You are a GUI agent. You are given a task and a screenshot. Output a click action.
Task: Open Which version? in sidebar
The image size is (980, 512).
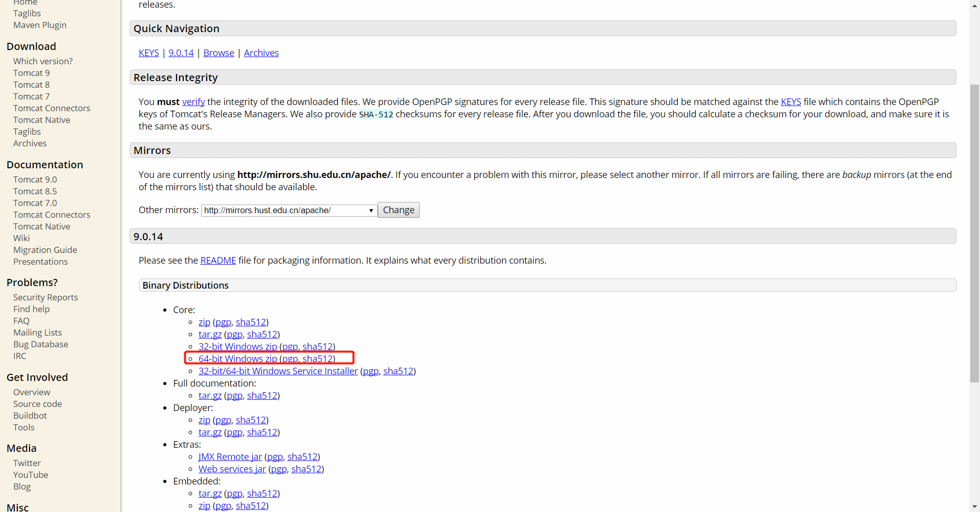click(x=43, y=61)
